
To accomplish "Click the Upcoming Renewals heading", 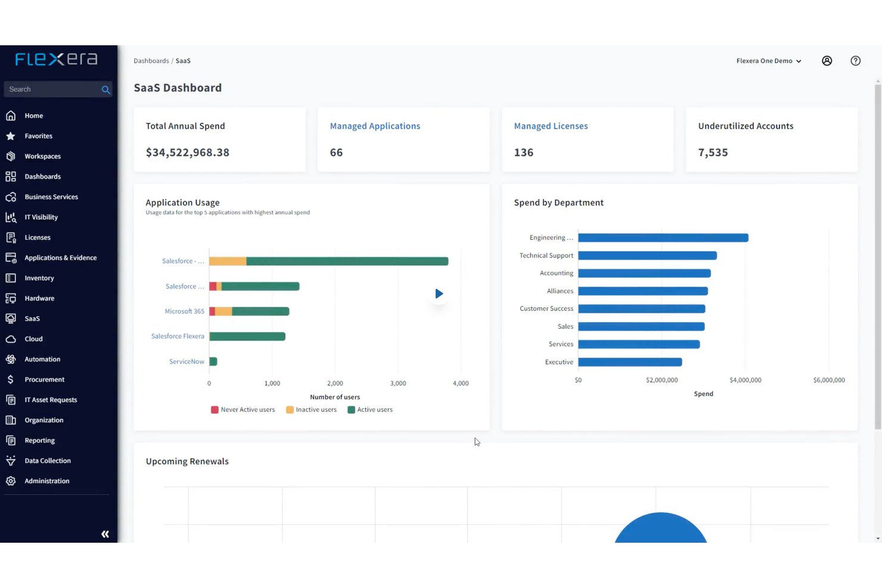I will (x=187, y=461).
